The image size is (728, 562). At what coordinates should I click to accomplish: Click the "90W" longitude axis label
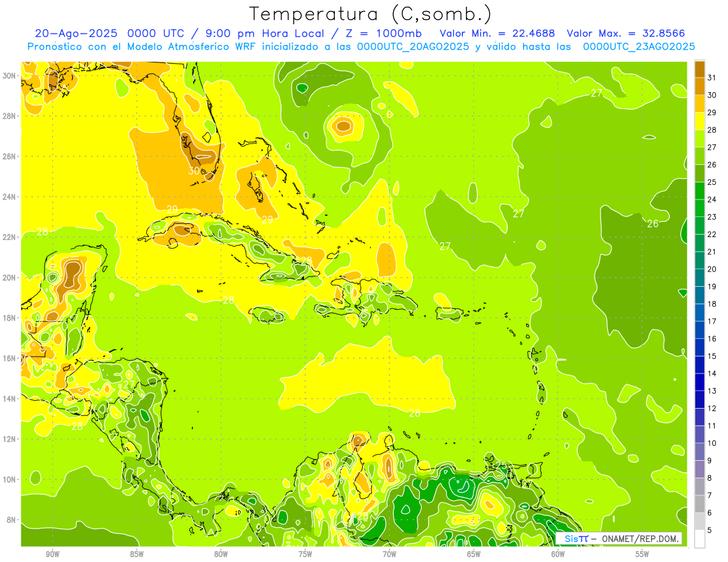52,554
